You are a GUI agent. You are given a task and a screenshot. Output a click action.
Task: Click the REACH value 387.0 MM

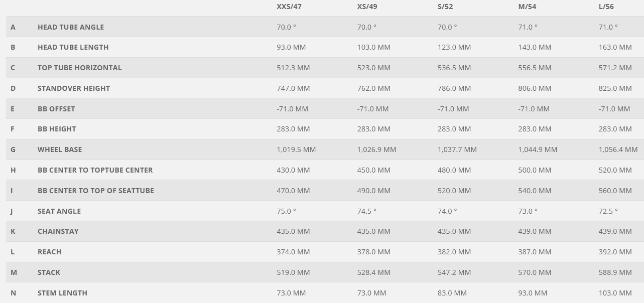coord(535,252)
